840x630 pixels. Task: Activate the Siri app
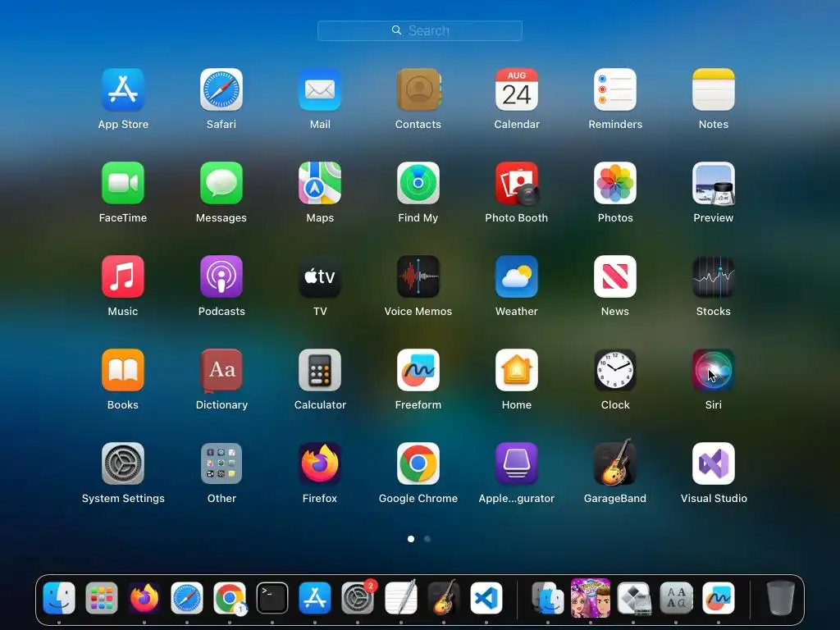point(714,370)
